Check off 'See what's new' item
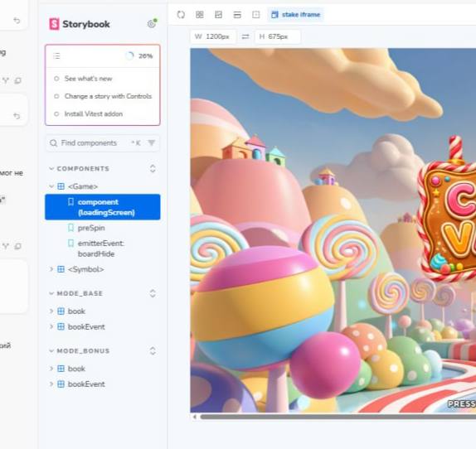Viewport: 476px width, 449px height. [x=56, y=79]
